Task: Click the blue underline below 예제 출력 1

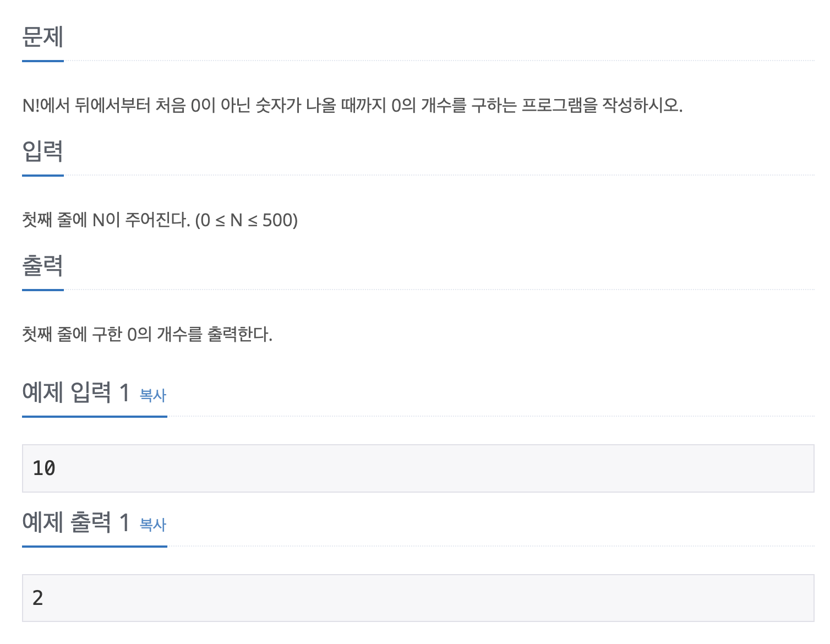Action: [95, 547]
